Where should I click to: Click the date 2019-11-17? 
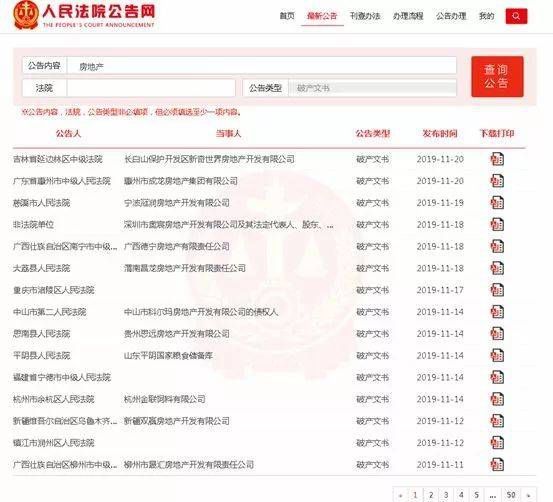(x=440, y=290)
